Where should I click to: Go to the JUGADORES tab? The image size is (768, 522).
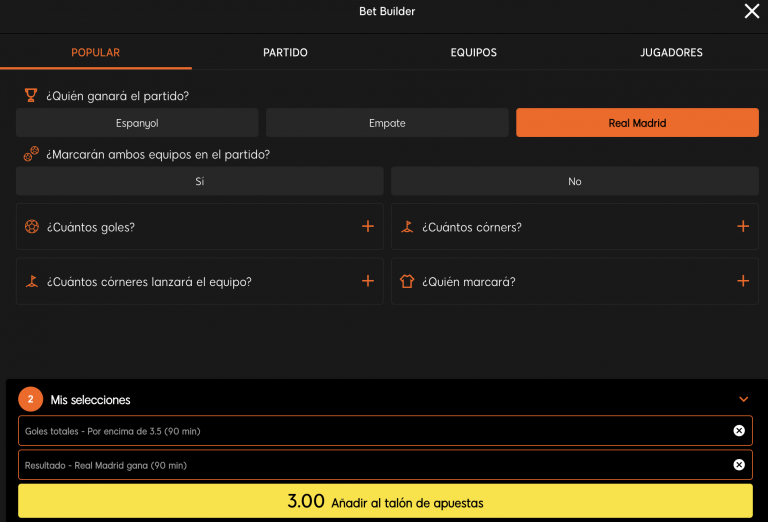pyautogui.click(x=671, y=53)
